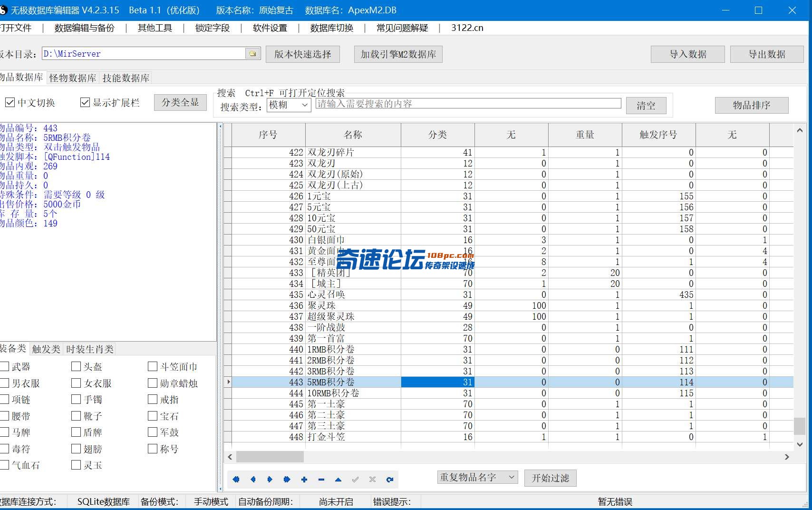Screen dimensions: 812x510
Task: Jump to last record in navigator
Action: tap(287, 480)
